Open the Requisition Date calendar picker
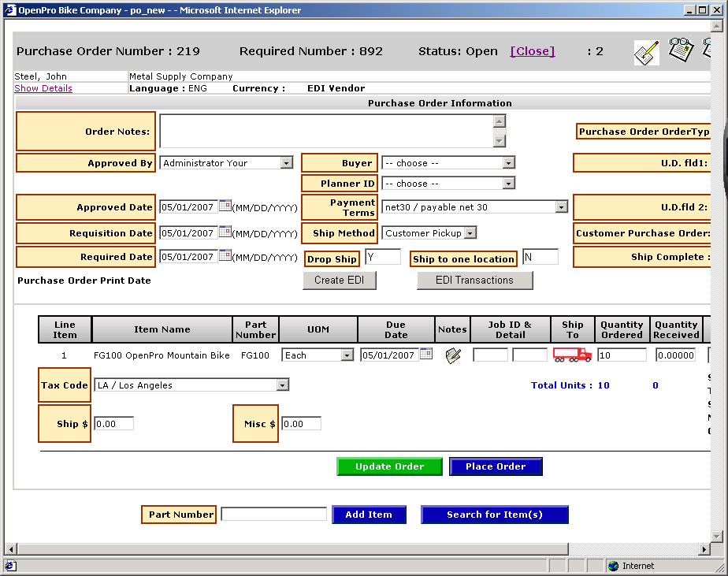 coord(225,232)
